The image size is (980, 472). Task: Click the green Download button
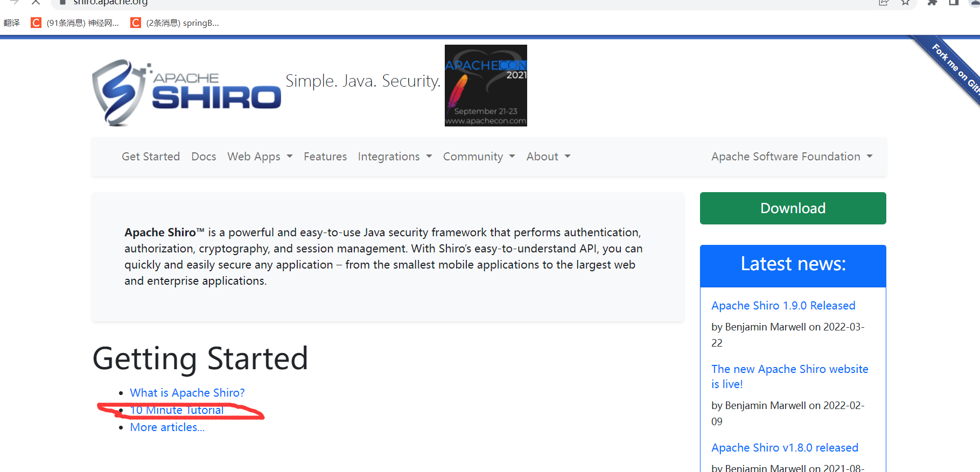point(793,208)
